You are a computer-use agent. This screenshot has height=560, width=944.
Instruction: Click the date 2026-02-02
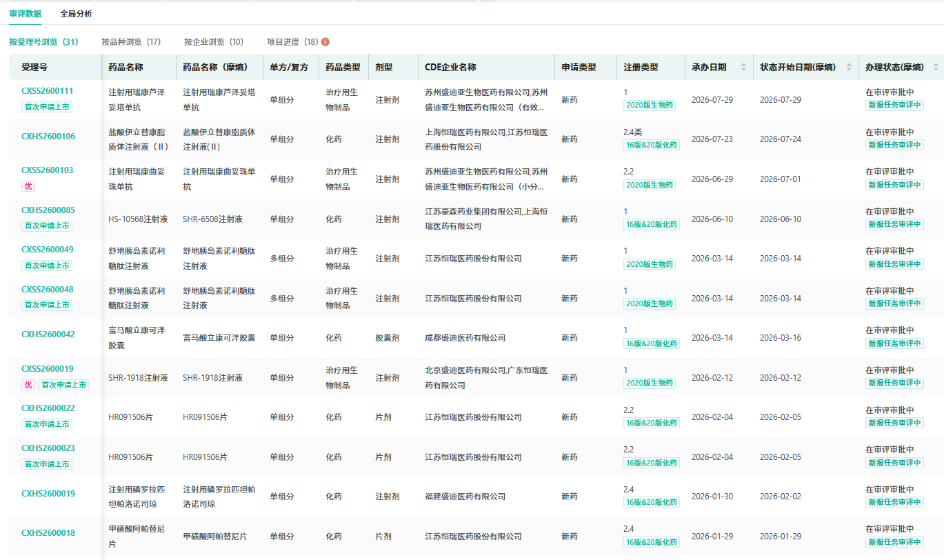click(781, 497)
